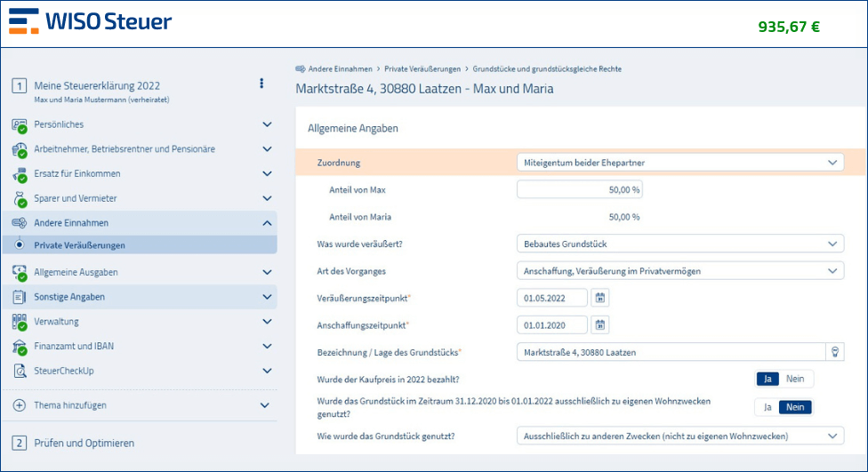868x472 pixels.
Task: Select Nein for ausschließlich eigene Wohnzwecke
Action: tap(795, 407)
